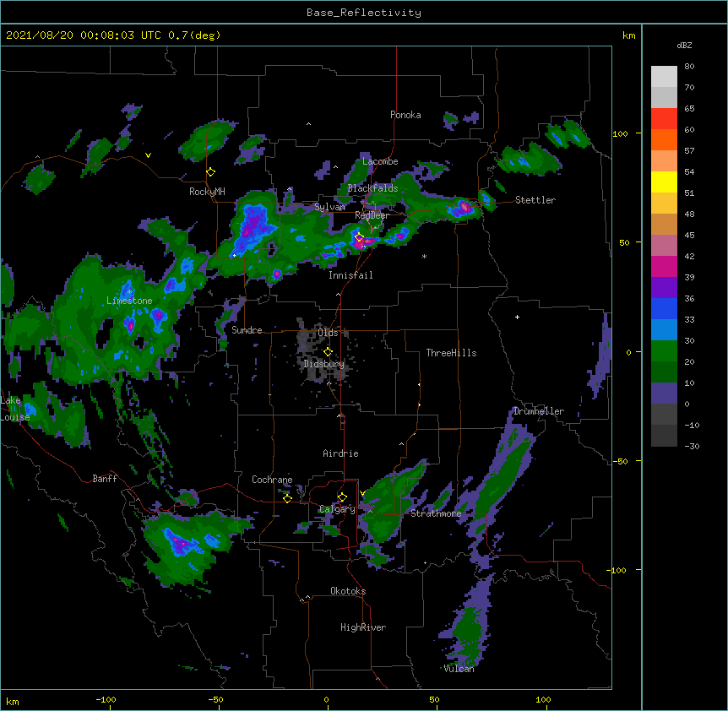Click the RedDeer city label
728x711 pixels.
[372, 215]
